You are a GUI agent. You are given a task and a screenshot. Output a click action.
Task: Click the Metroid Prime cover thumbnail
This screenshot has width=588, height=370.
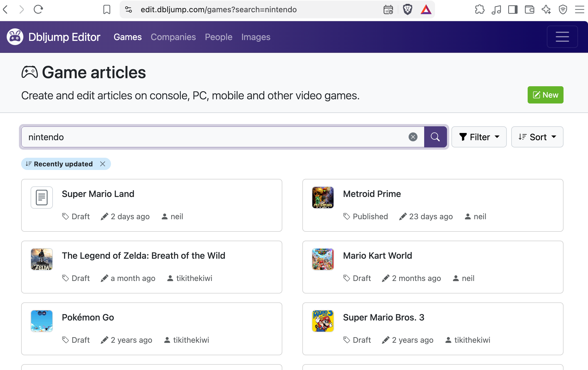coord(323,198)
